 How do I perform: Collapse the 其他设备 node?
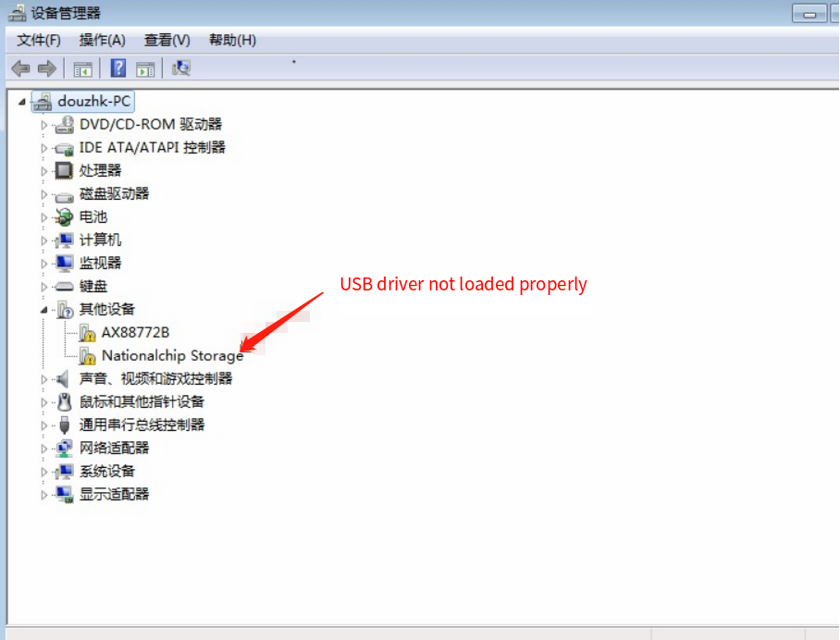pyautogui.click(x=43, y=310)
